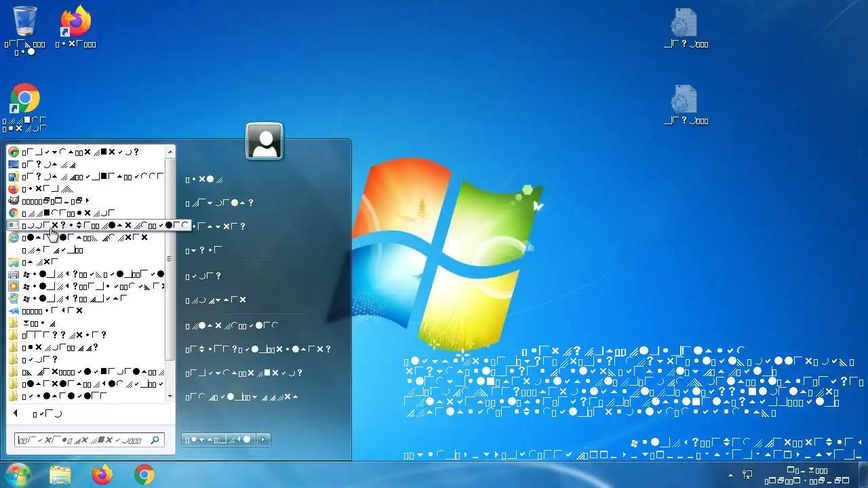This screenshot has height=488, width=868.
Task: Launch the Chrome desktop shortcut
Action: coord(25,107)
